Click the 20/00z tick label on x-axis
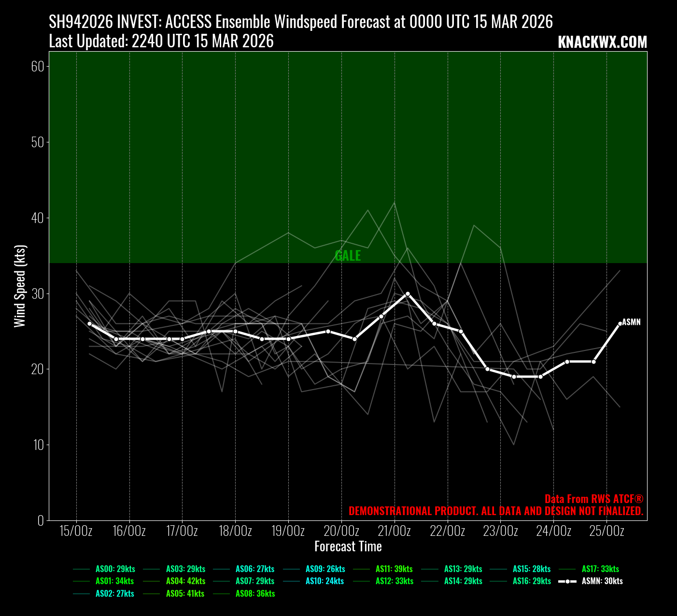This screenshot has width=677, height=616. (x=341, y=532)
